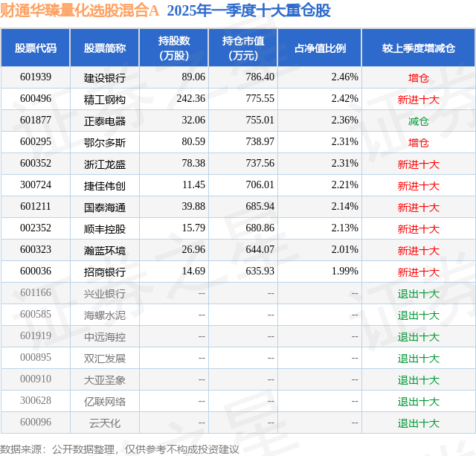Select stock code 300628

tap(36, 400)
